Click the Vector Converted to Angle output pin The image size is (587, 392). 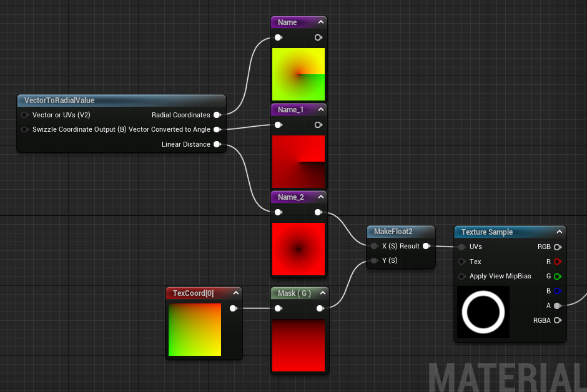(217, 129)
